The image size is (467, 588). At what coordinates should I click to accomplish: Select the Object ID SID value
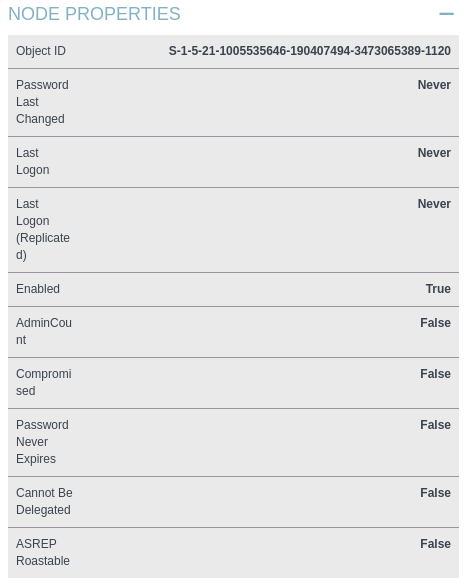(x=309, y=51)
